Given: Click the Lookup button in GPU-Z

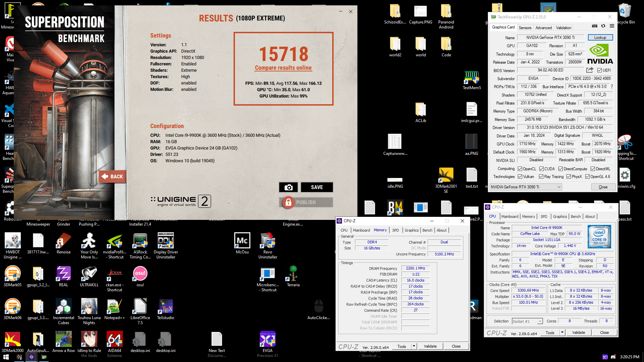Looking at the screenshot, I should 600,38.
